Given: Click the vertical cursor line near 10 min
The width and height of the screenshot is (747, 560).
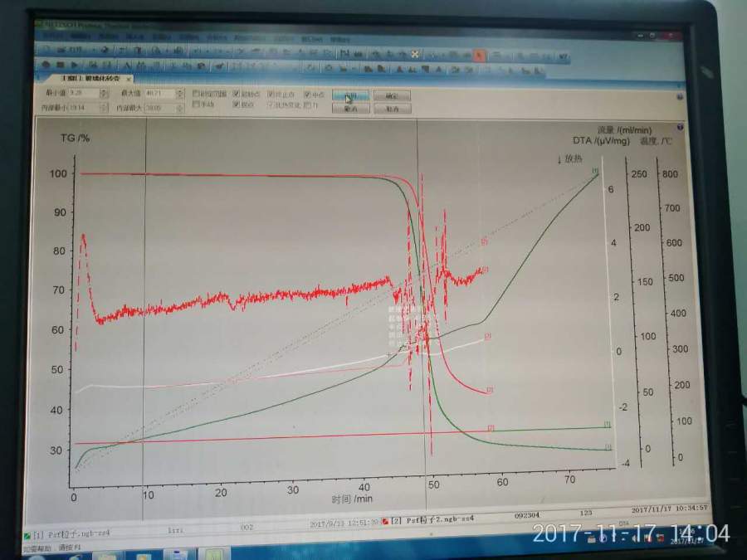Looking at the screenshot, I should click(144, 319).
